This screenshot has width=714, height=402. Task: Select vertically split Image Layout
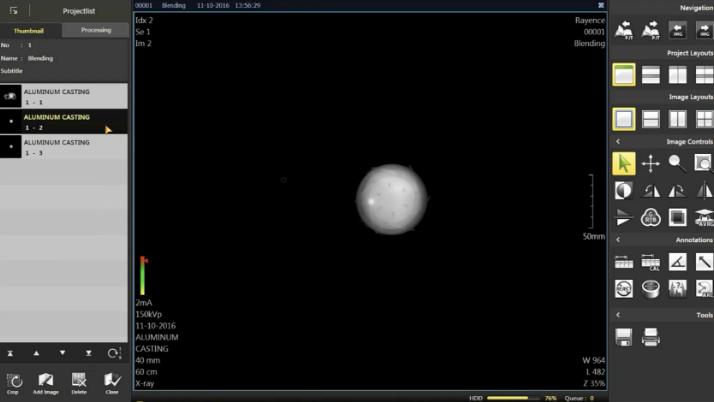[678, 119]
